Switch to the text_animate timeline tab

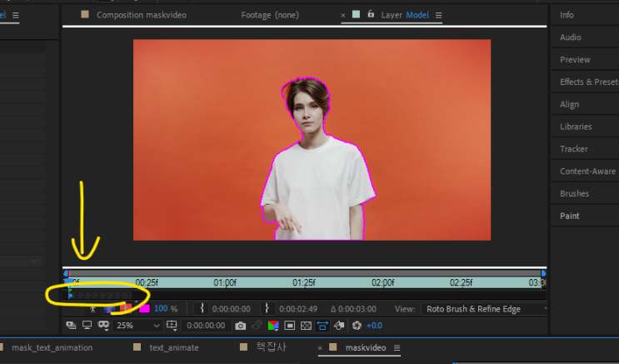[x=172, y=348]
